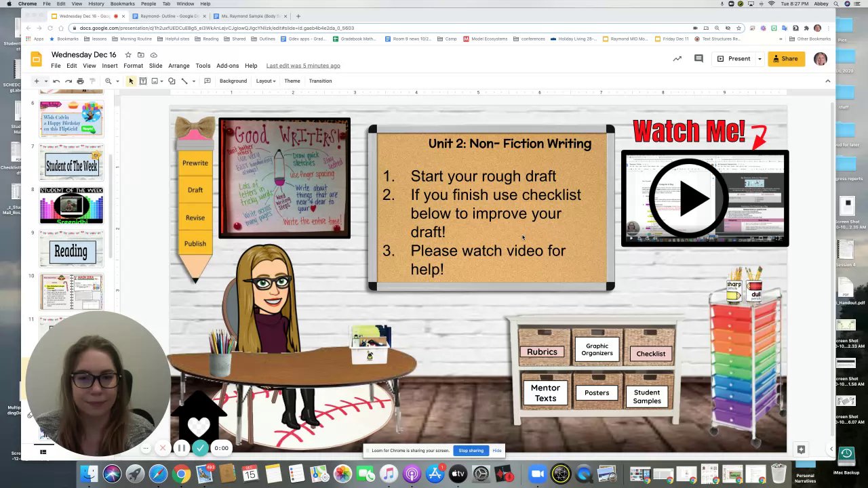Open the Present options dropdown arrow
The width and height of the screenshot is (868, 488).
[x=759, y=59]
